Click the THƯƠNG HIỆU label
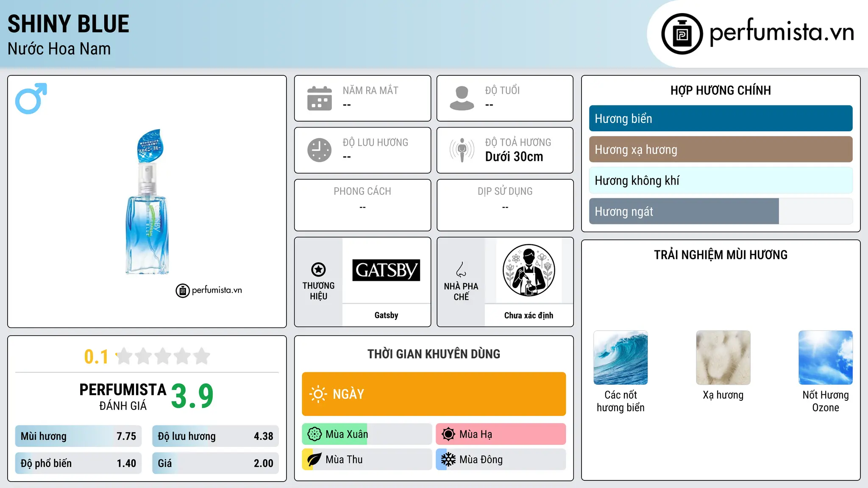This screenshot has width=868, height=488. tap(318, 291)
